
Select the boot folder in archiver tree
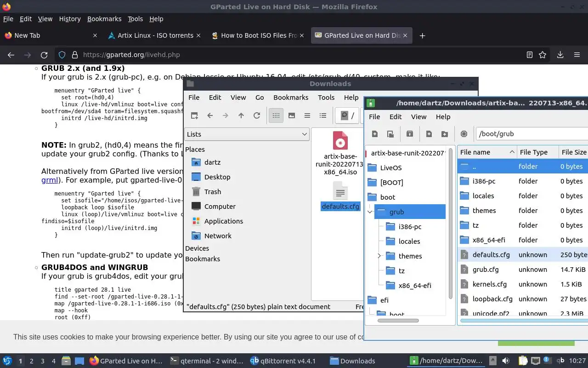click(388, 197)
